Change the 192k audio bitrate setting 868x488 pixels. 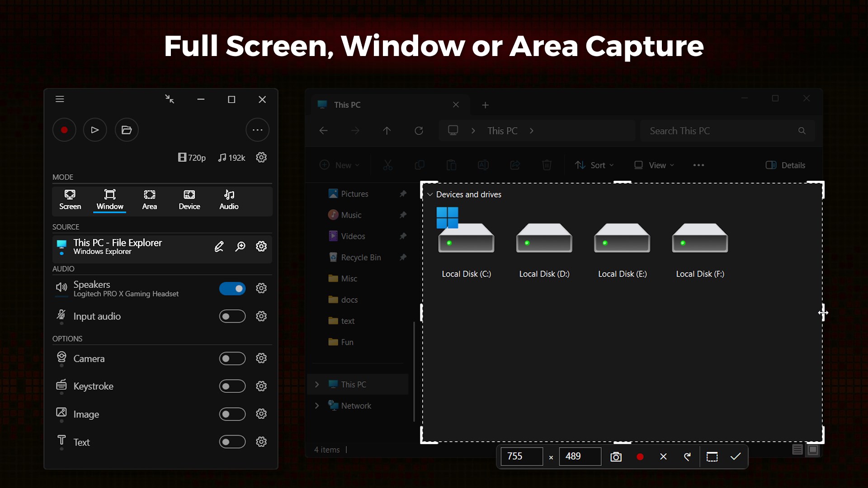231,158
